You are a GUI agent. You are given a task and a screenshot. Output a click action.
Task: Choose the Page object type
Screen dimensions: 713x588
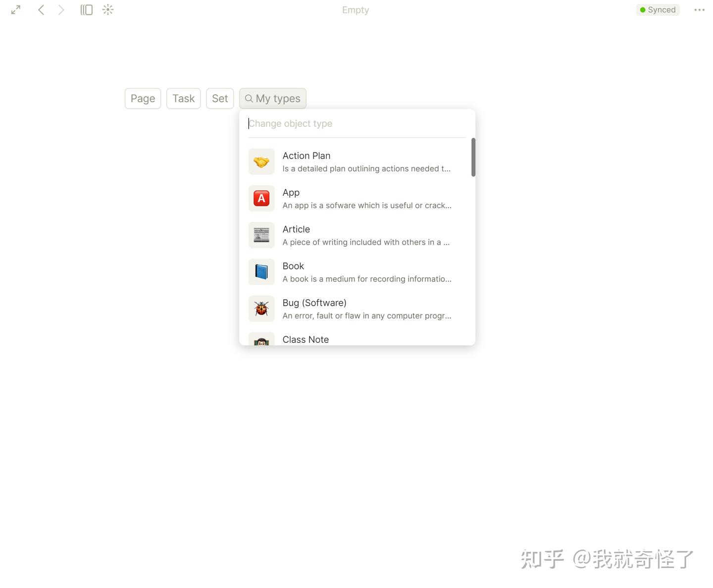click(x=143, y=99)
